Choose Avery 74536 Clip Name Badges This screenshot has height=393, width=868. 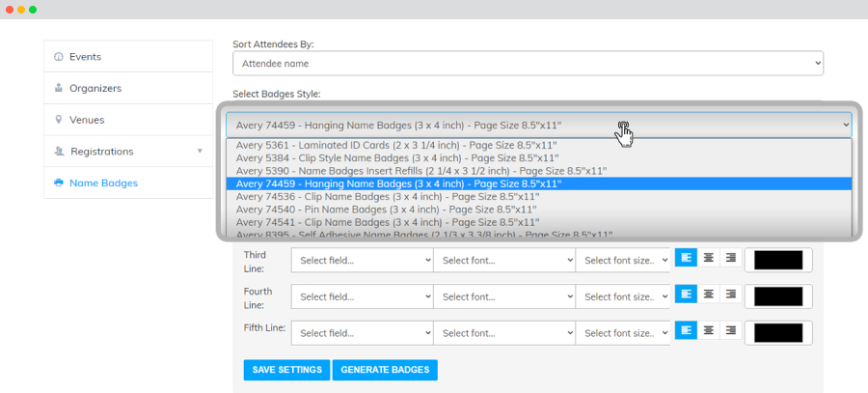pyautogui.click(x=538, y=196)
